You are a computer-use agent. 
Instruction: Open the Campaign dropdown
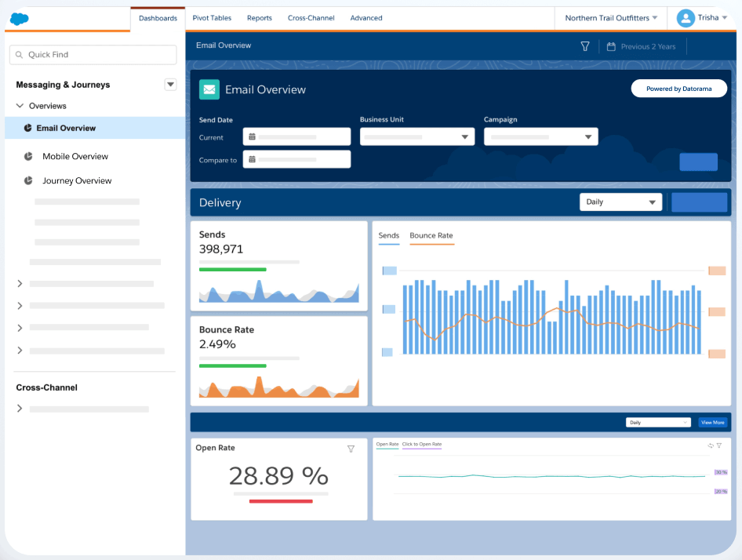tap(541, 137)
